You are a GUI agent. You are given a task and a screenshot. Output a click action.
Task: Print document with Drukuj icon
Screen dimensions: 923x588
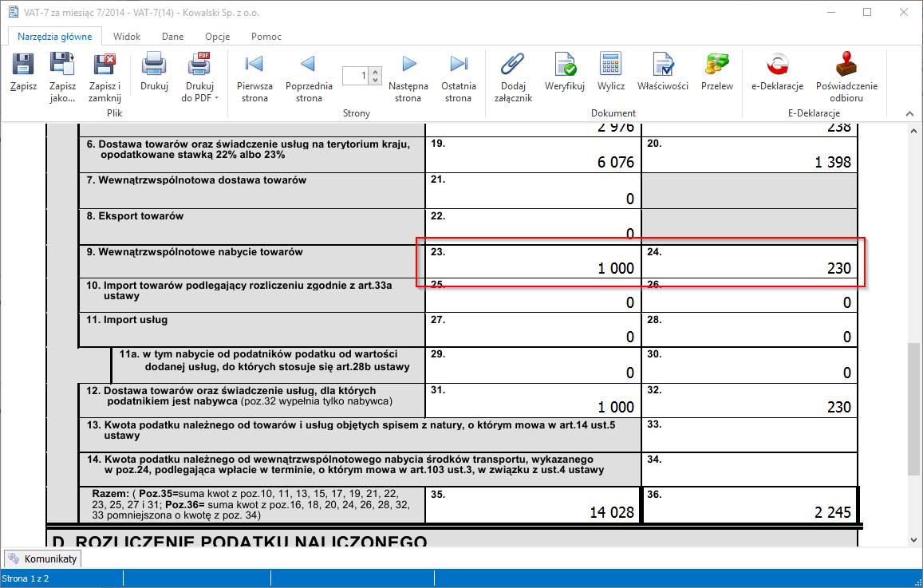coord(154,65)
